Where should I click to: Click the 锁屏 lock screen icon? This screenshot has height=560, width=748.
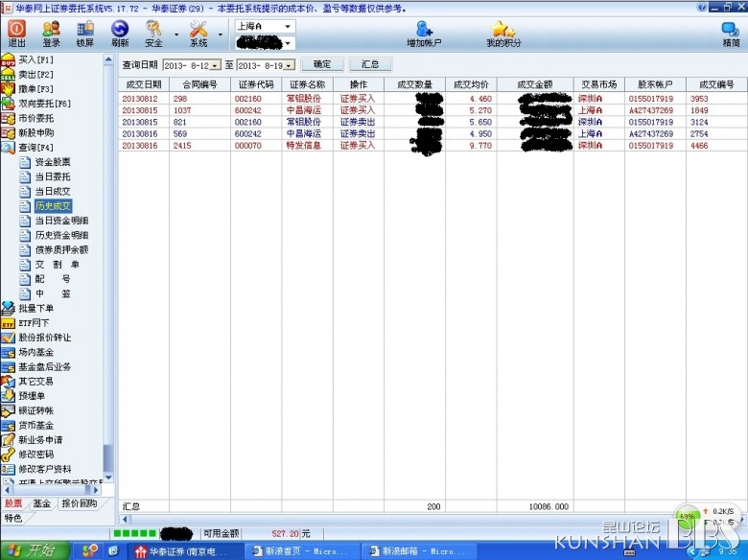[x=85, y=34]
